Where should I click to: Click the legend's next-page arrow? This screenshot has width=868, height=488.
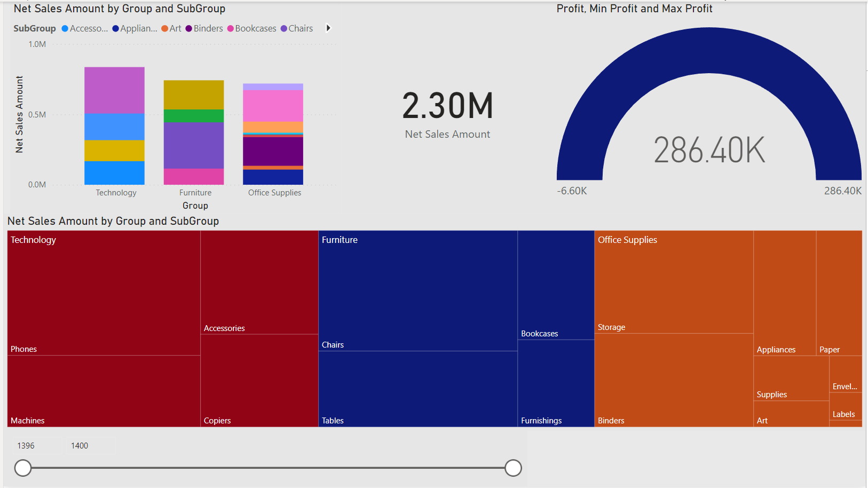tap(328, 28)
